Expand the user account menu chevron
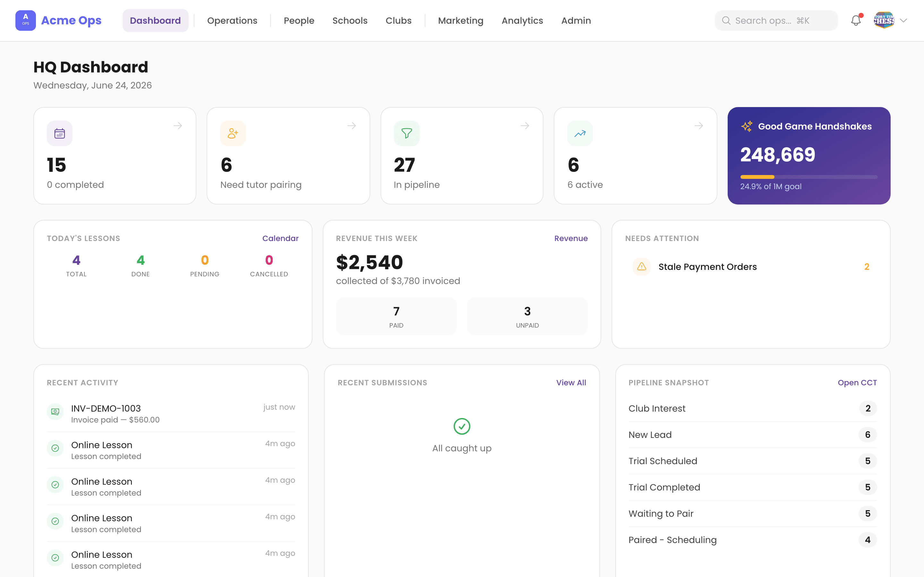This screenshot has width=924, height=577. (903, 21)
